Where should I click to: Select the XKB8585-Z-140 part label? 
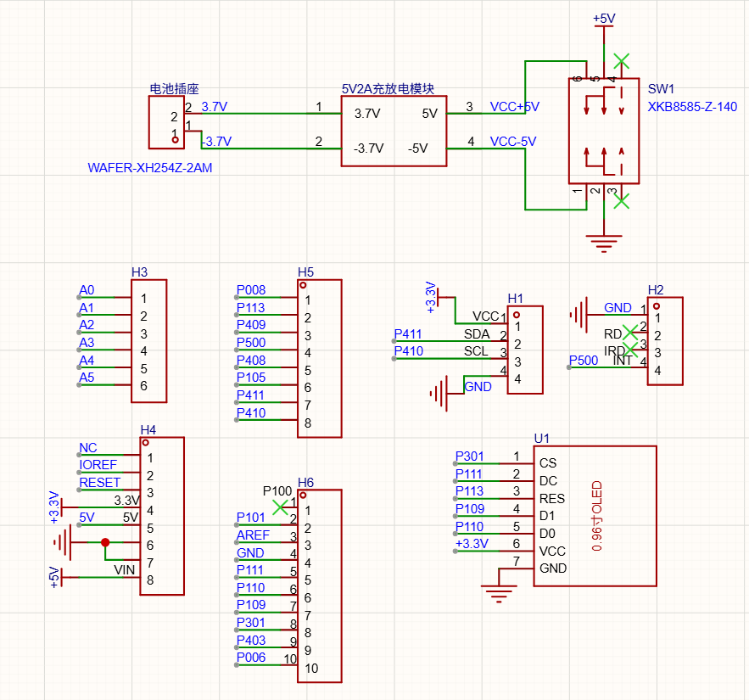(x=692, y=107)
